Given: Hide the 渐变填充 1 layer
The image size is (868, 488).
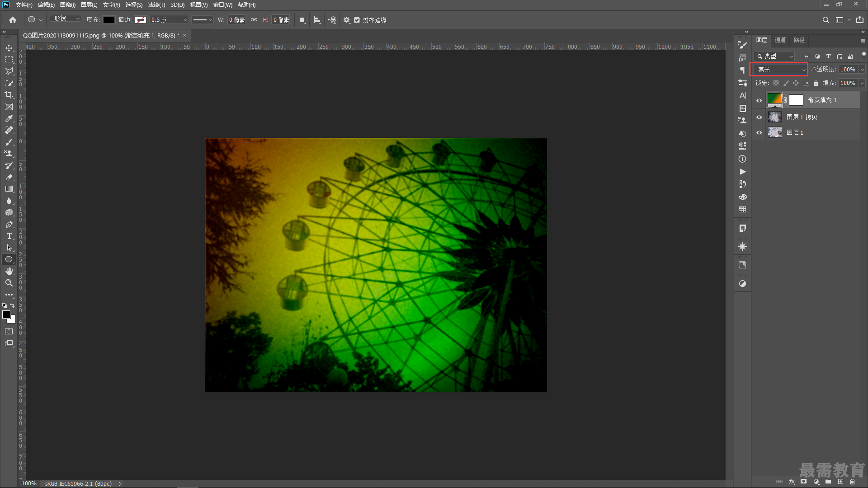Looking at the screenshot, I should (x=759, y=100).
